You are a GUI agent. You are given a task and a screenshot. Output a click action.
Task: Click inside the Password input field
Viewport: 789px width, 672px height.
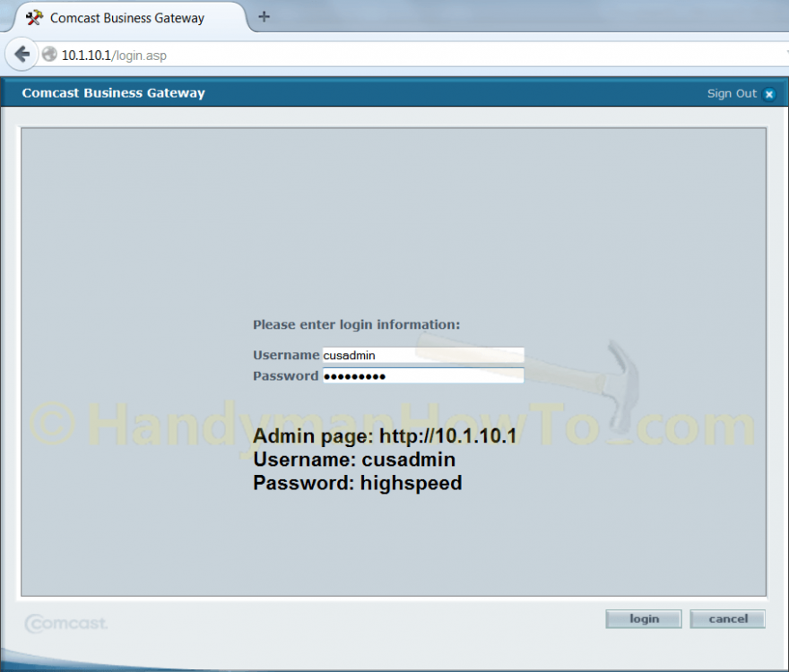(421, 375)
